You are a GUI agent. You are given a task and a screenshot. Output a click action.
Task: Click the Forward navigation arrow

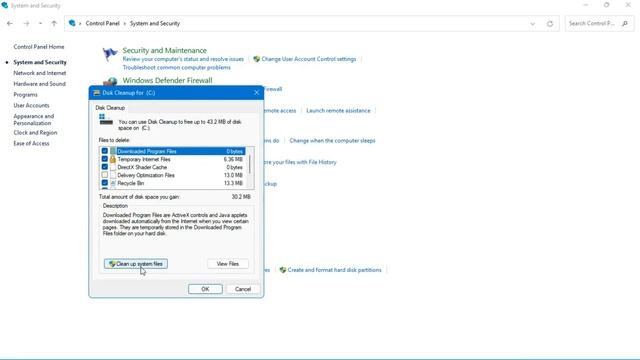point(27,24)
